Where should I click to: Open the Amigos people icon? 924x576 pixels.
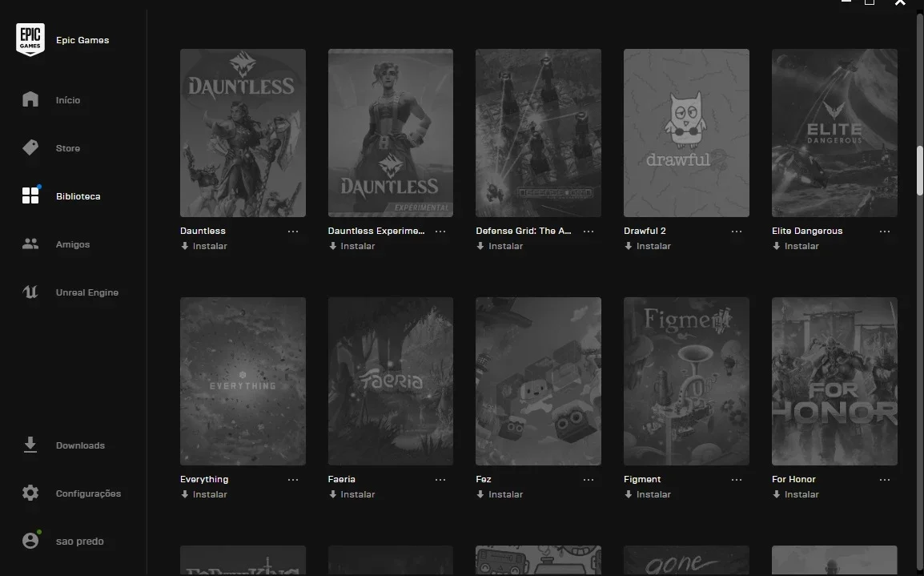(x=30, y=244)
